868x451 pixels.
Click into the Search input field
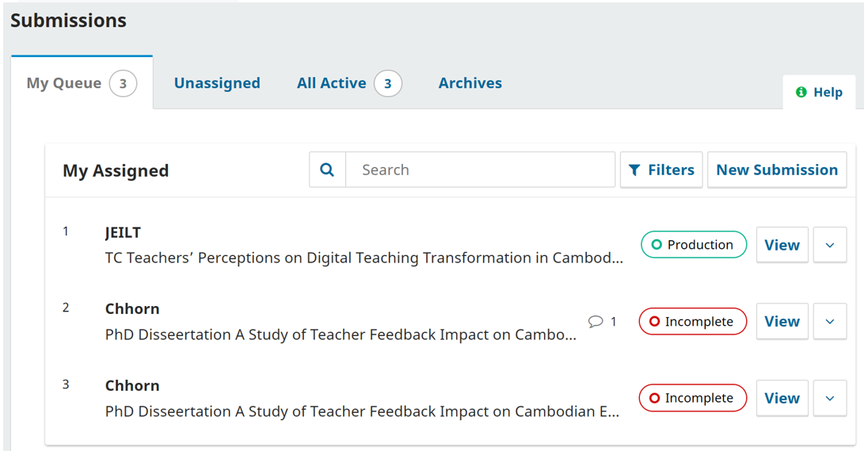(480, 170)
